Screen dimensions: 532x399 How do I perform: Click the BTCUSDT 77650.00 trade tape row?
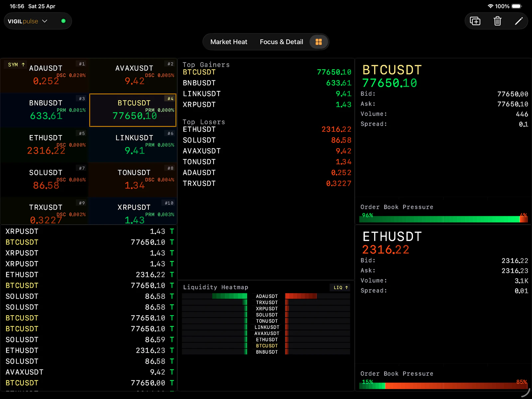click(x=89, y=383)
